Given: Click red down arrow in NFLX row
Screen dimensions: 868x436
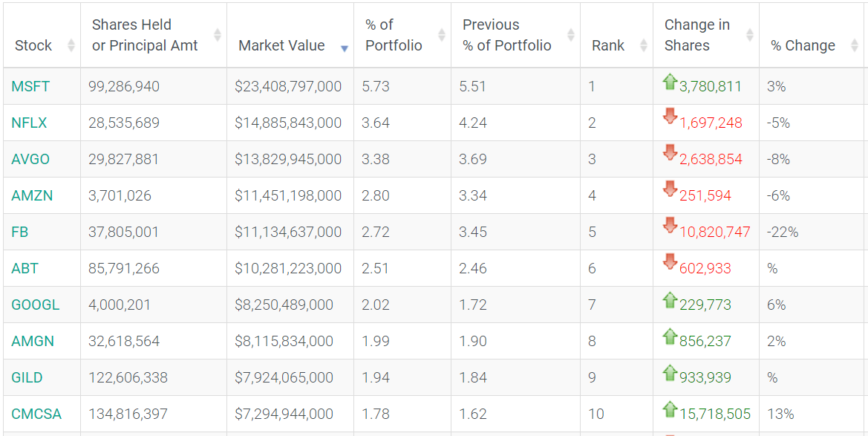Looking at the screenshot, I should [670, 117].
